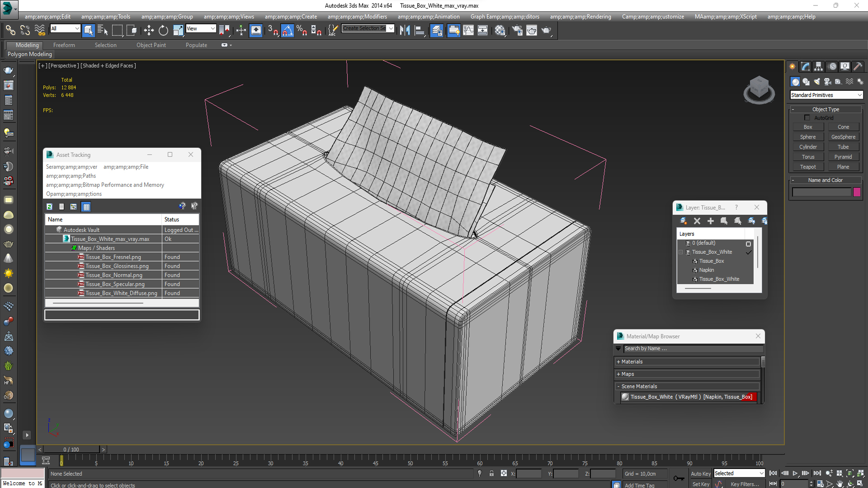Choose the Rectangular Selection Region tool
Image resolution: width=868 pixels, height=488 pixels.
pyautogui.click(x=117, y=30)
